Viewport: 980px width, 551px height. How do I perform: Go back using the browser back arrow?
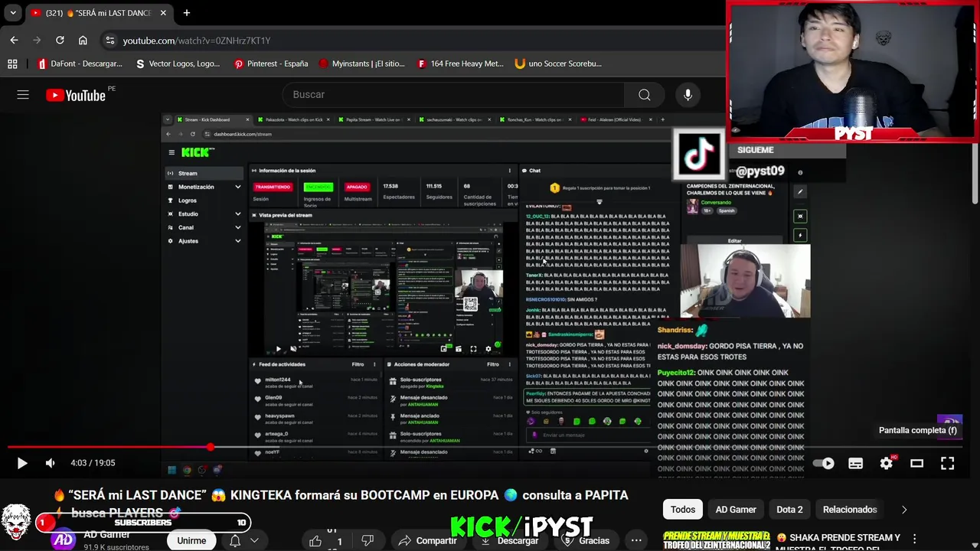click(x=14, y=40)
